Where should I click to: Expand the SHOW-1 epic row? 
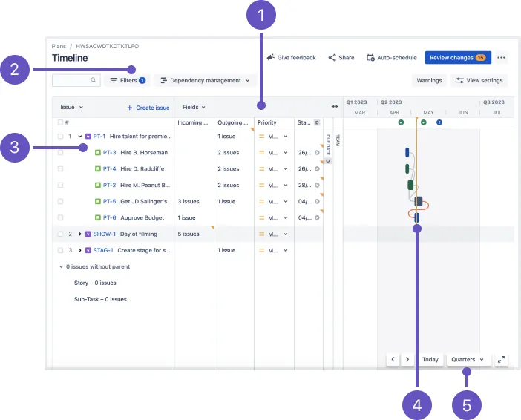(x=79, y=234)
